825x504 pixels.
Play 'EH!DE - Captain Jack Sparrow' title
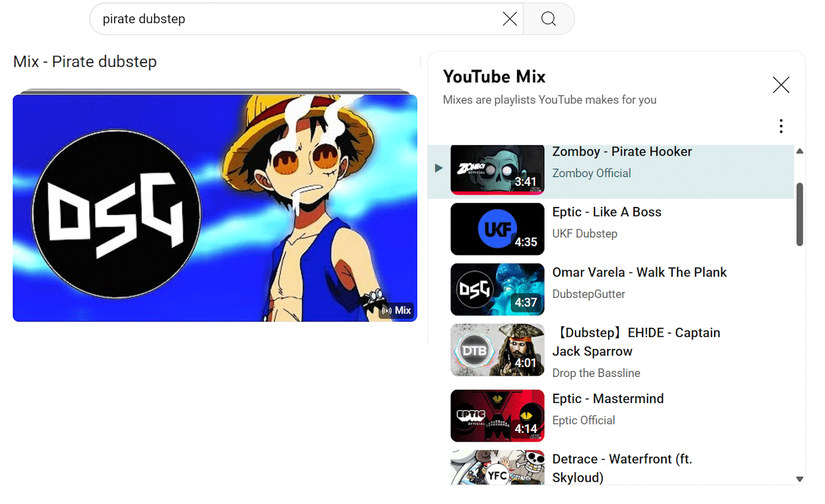637,342
